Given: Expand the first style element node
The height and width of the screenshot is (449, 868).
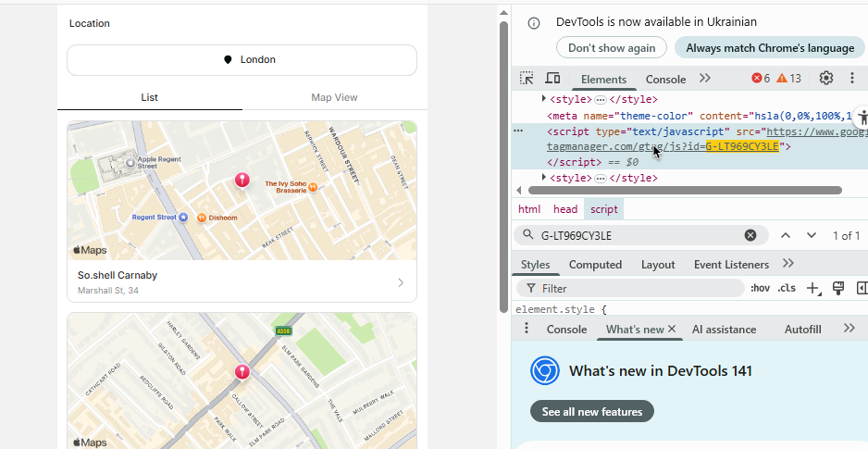Looking at the screenshot, I should point(544,99).
